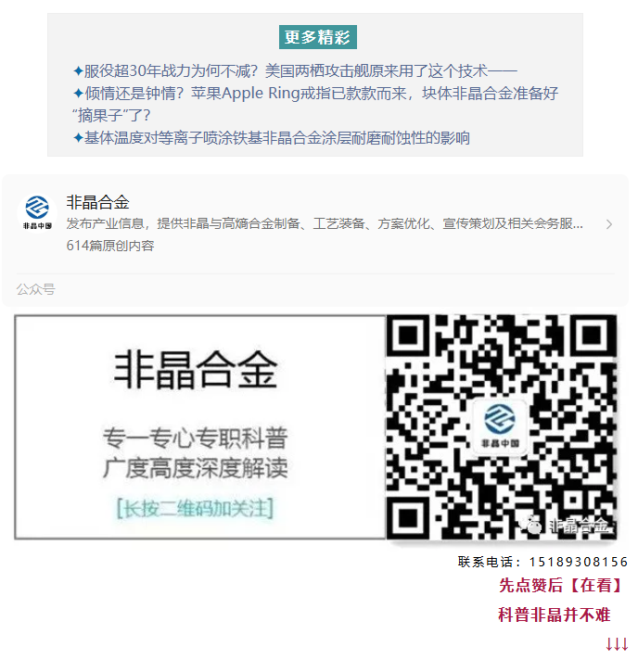
Task: Open the Apple Ring戒指 article link
Action: click(315, 104)
